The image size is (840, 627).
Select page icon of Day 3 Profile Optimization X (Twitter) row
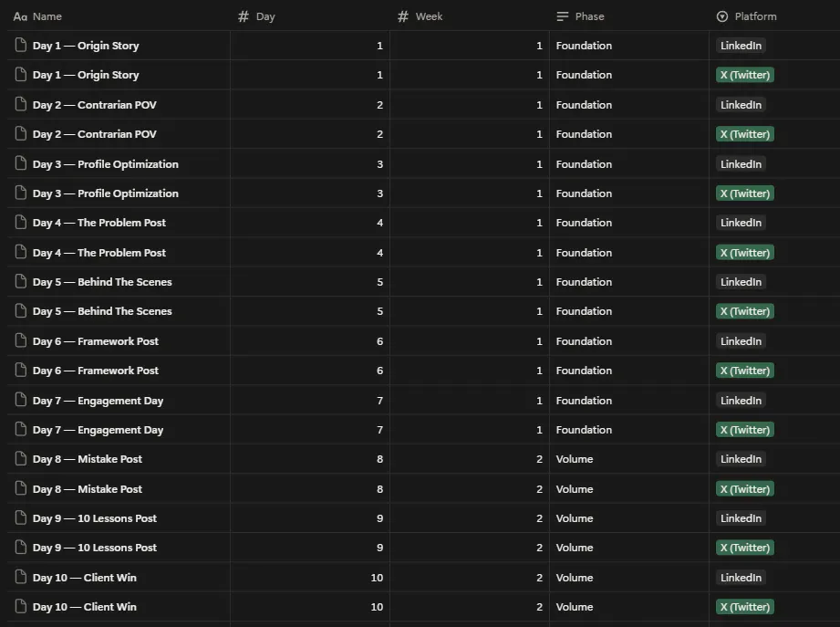[20, 193]
